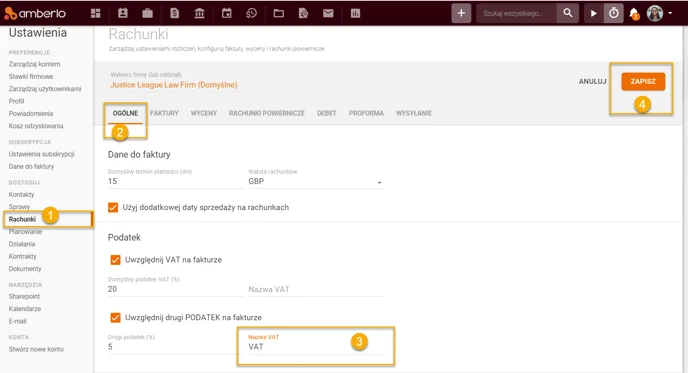Select 'Rachunki' in settings sidebar
This screenshot has height=373, width=688.
coord(22,219)
